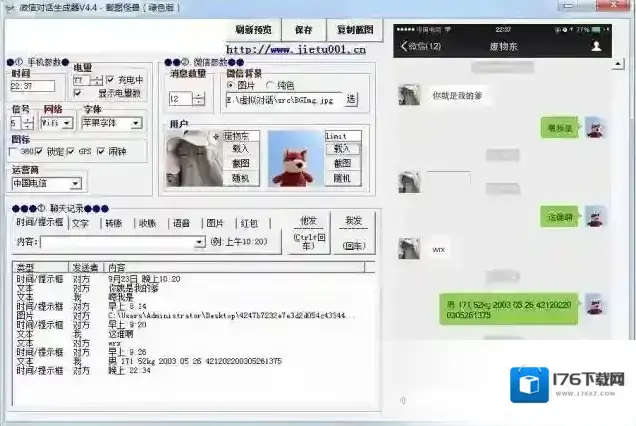The image size is (636, 426).
Task: Click the preview scroll-up arrow button
Action: (617, 64)
